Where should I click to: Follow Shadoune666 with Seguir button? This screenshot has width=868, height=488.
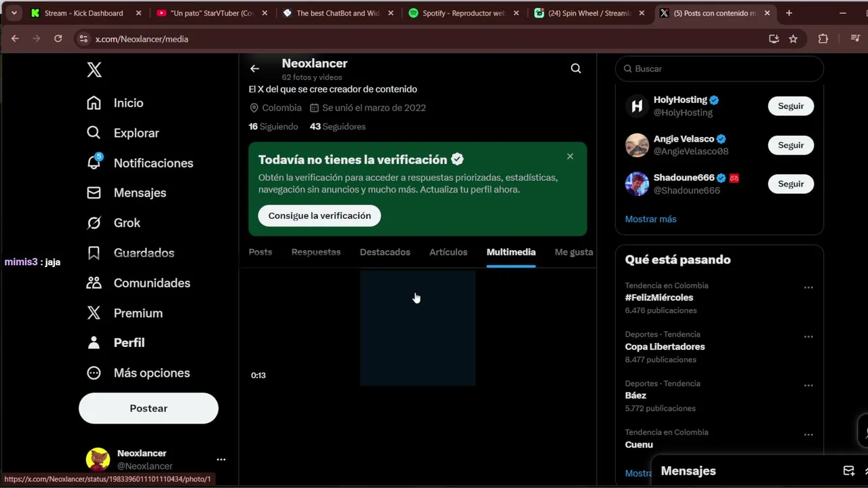[x=791, y=184]
